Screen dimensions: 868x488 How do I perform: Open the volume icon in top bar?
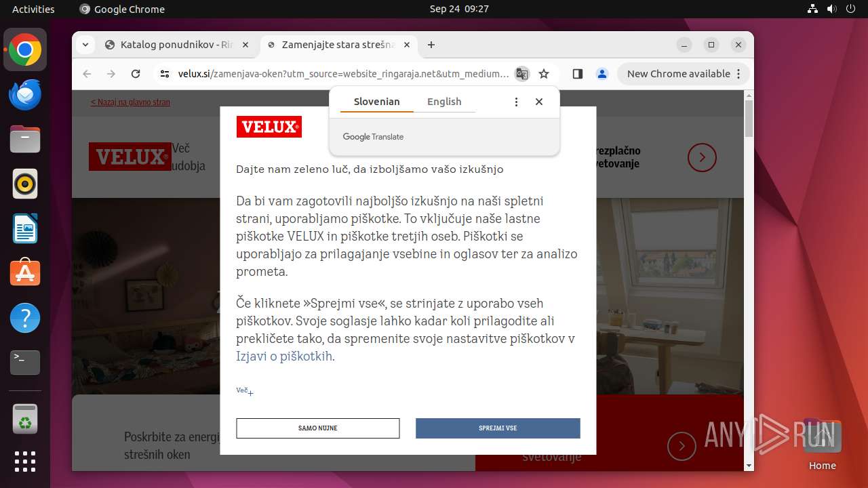831,9
